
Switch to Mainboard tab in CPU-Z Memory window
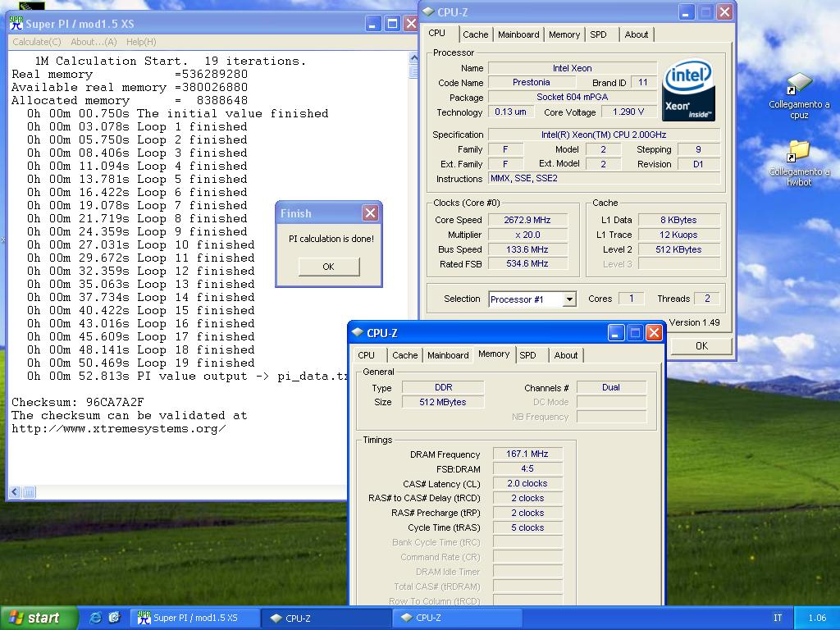448,354
